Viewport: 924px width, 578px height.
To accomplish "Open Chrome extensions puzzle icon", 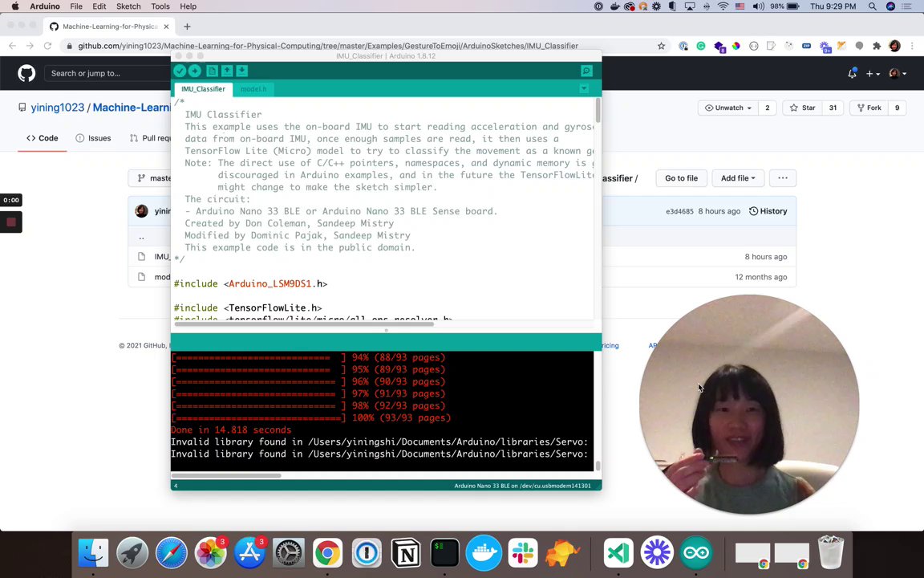I will pos(877,46).
